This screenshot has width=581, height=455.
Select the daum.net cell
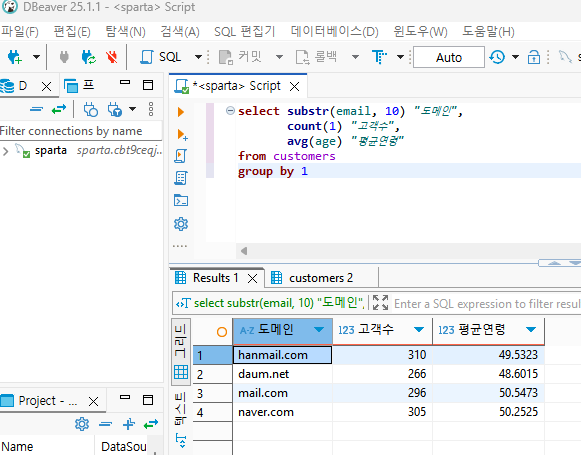(x=283, y=374)
